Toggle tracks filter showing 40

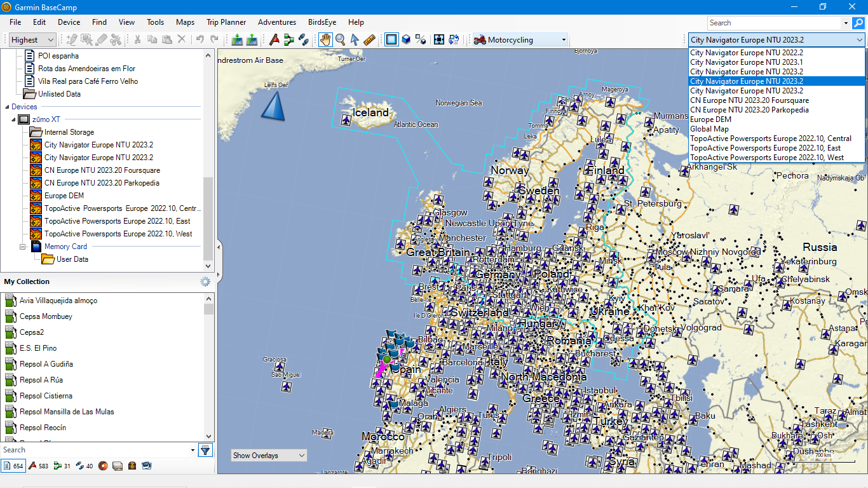pyautogui.click(x=84, y=466)
